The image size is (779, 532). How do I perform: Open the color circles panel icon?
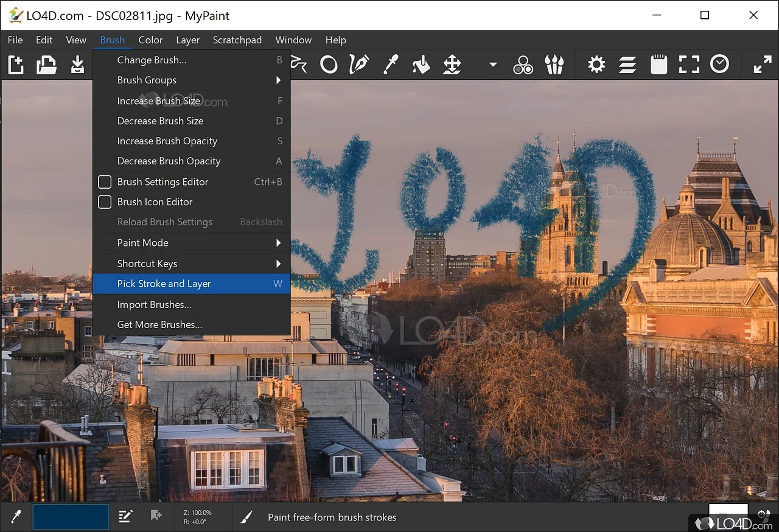[x=523, y=64]
